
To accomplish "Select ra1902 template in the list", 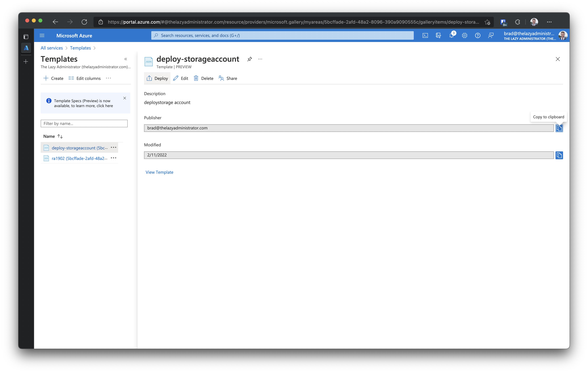I will (80, 158).
